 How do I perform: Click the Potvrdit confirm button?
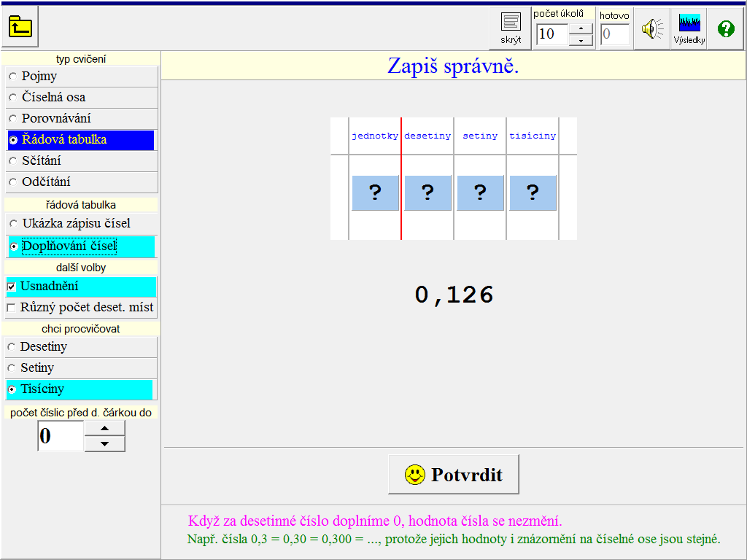tap(454, 474)
